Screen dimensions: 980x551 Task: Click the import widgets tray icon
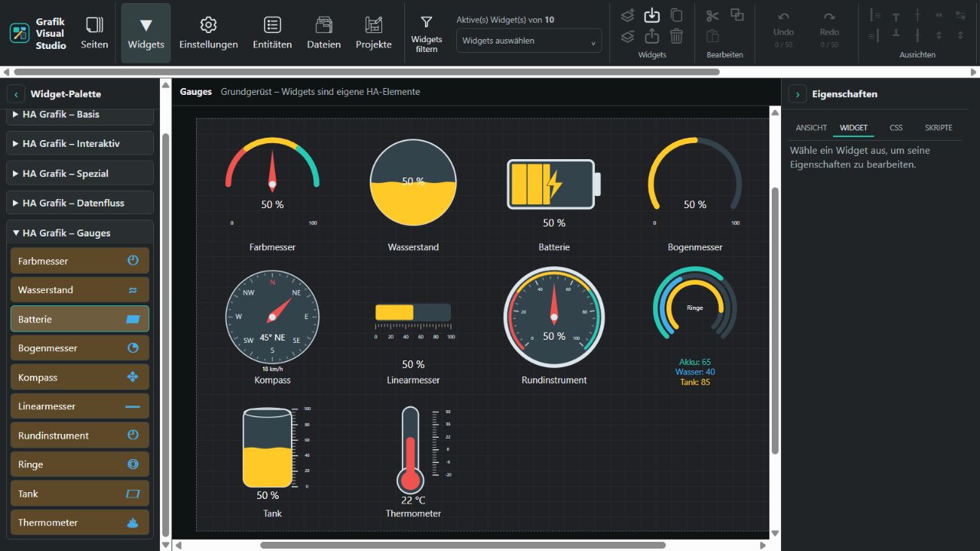(652, 15)
